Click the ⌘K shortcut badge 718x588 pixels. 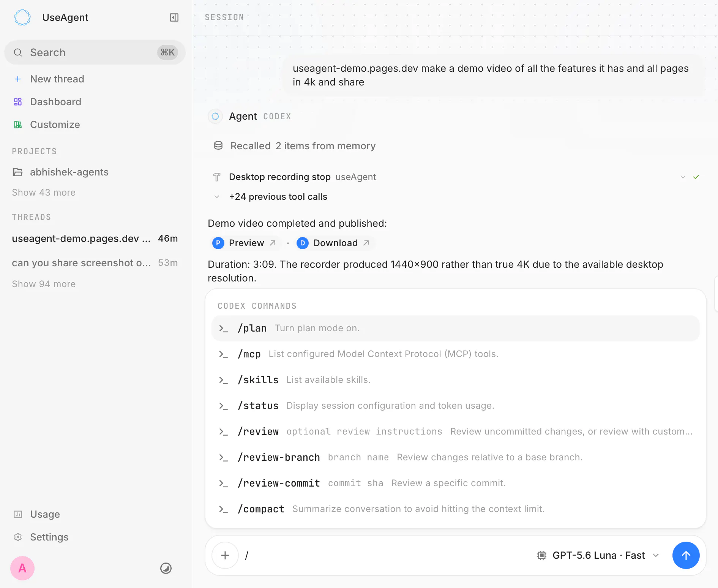point(167,52)
